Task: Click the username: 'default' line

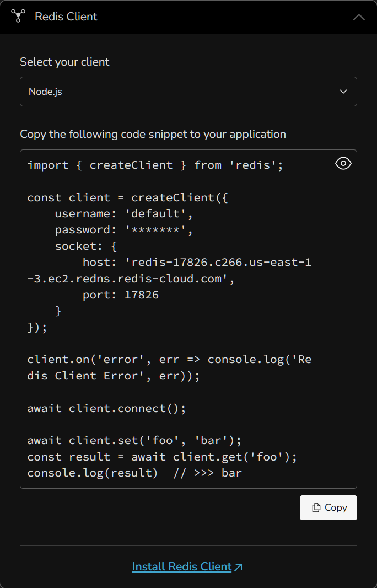Action: [123, 214]
